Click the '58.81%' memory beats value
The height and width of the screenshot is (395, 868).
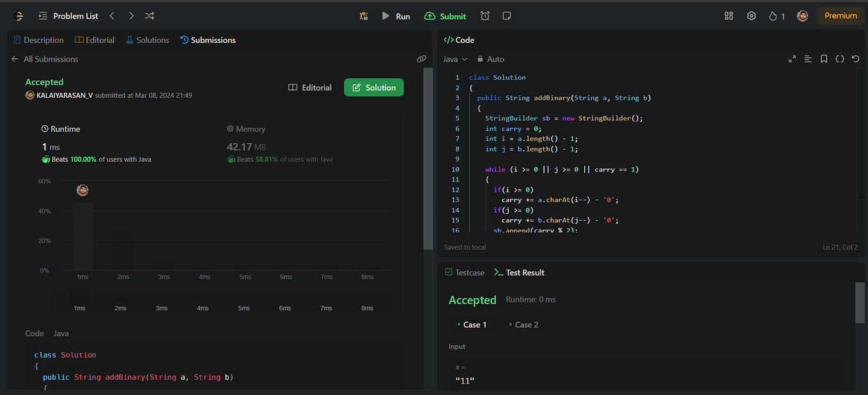(x=265, y=159)
